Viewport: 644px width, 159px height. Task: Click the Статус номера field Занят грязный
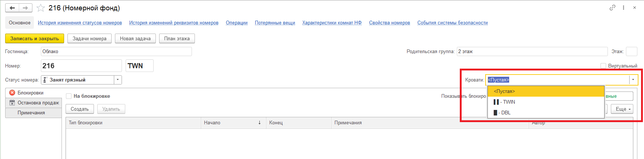pos(77,80)
